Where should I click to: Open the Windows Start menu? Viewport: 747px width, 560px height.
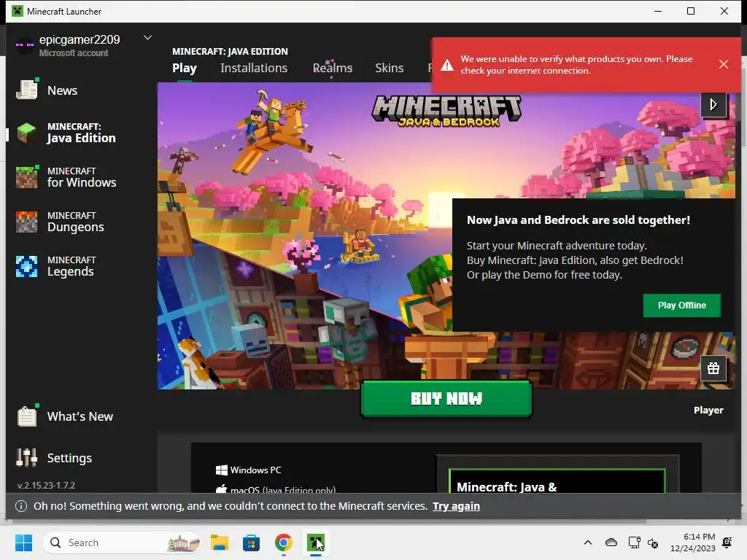point(24,542)
